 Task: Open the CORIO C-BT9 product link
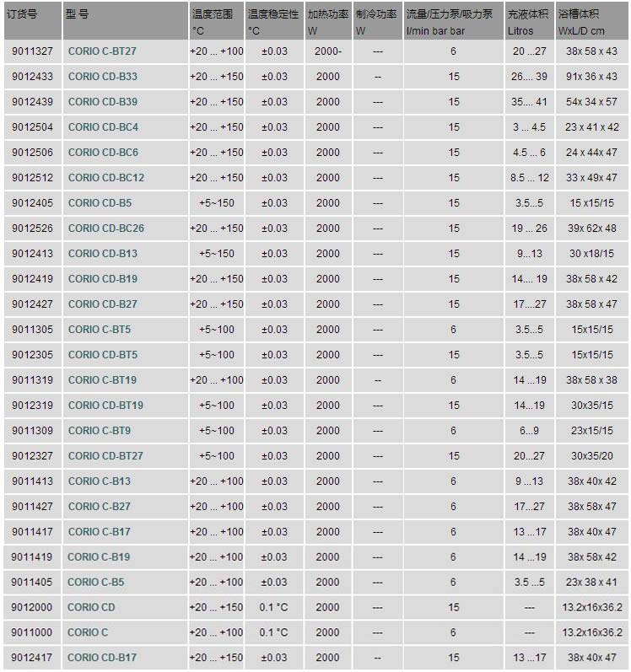point(100,431)
